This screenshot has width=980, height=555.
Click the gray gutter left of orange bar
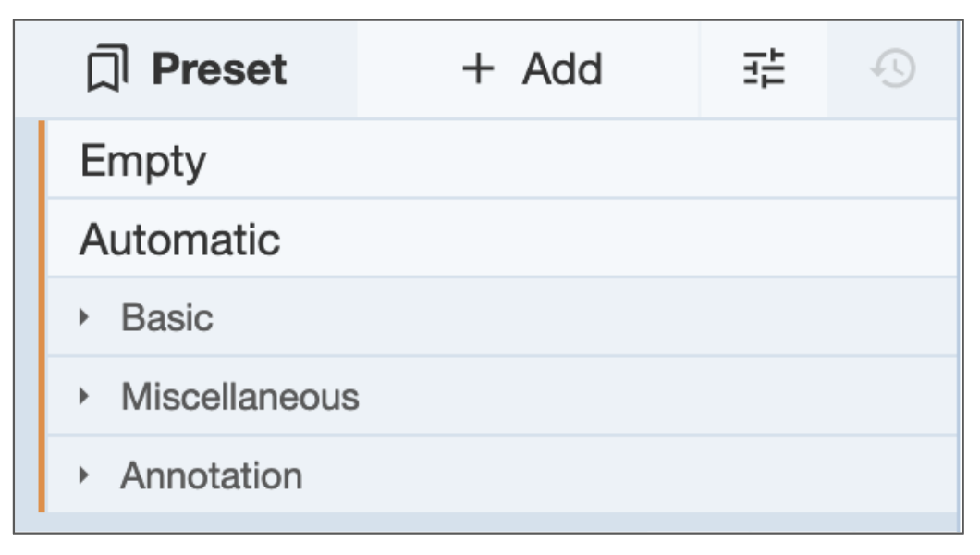coord(27,314)
